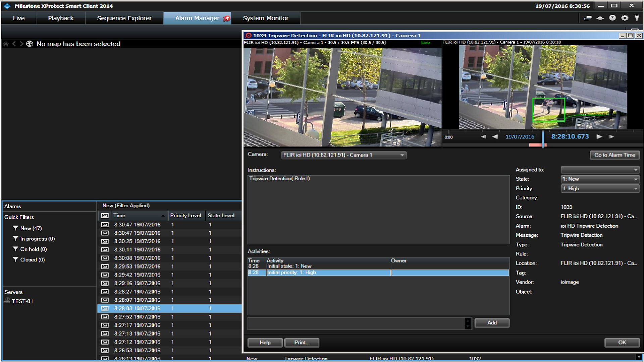Click the Add activity button
The image size is (644, 362).
point(492,323)
